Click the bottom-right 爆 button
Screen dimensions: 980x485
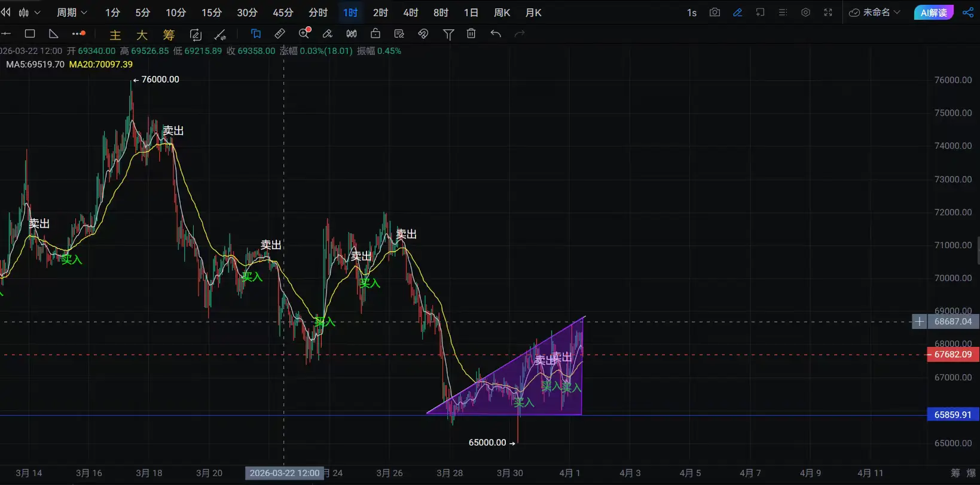[x=972, y=473]
